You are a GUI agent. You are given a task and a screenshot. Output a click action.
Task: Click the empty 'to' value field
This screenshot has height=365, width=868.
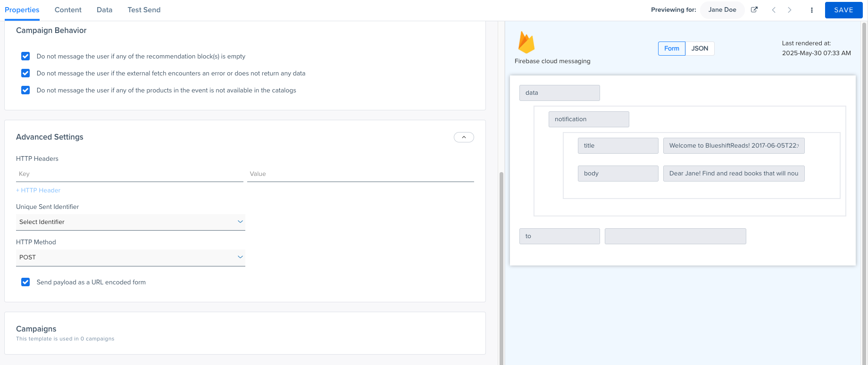pyautogui.click(x=675, y=236)
